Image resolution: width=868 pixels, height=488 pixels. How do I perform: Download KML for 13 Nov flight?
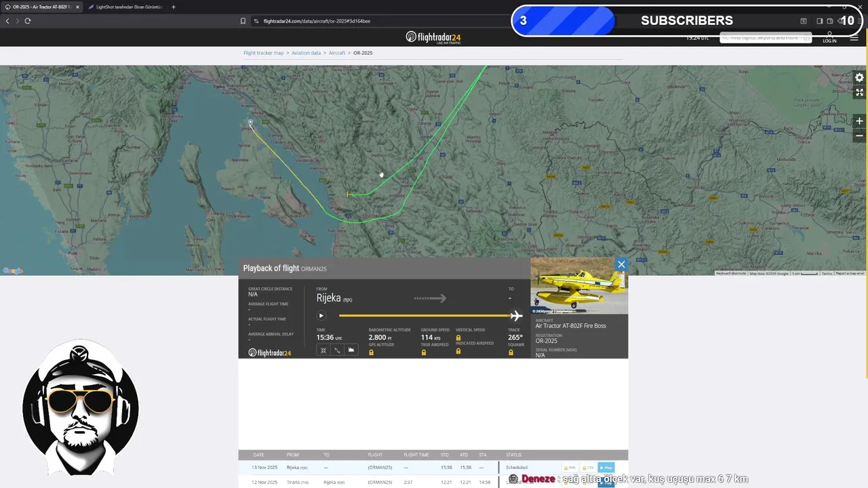pyautogui.click(x=570, y=468)
